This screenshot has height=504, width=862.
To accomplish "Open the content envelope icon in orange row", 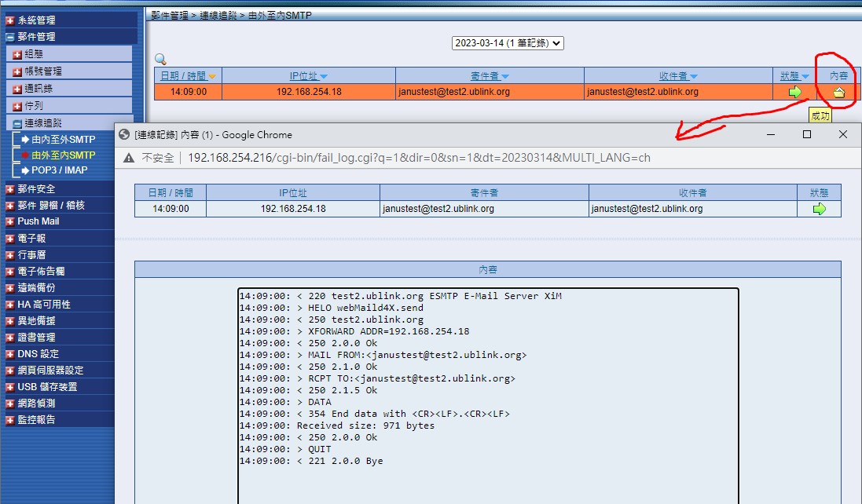I will coord(838,92).
